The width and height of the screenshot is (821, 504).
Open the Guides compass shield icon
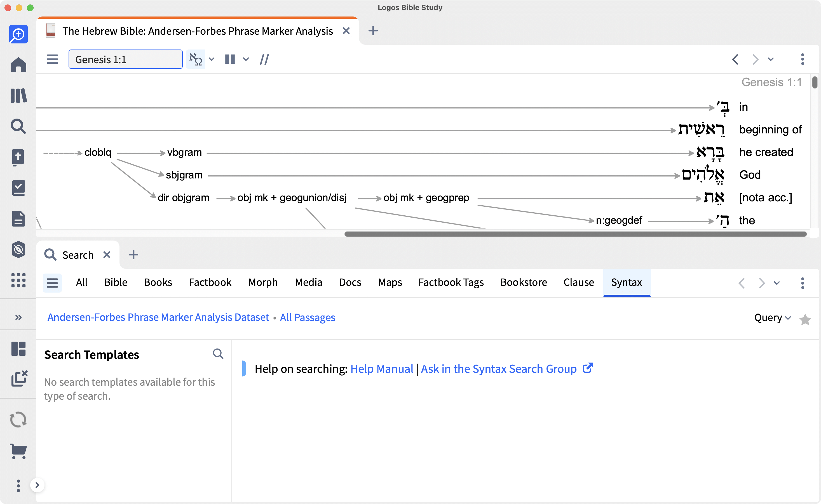click(18, 249)
